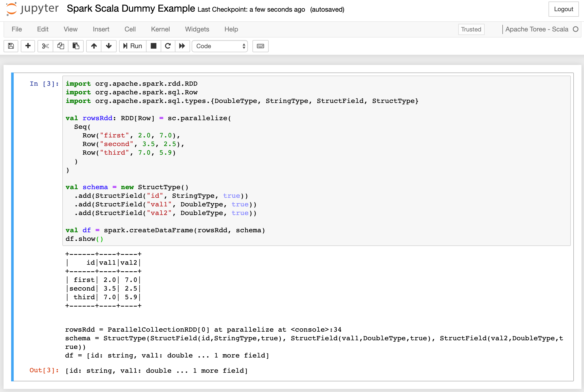The width and height of the screenshot is (584, 392).
Task: View notebook trust status via Trusted label
Action: click(471, 29)
